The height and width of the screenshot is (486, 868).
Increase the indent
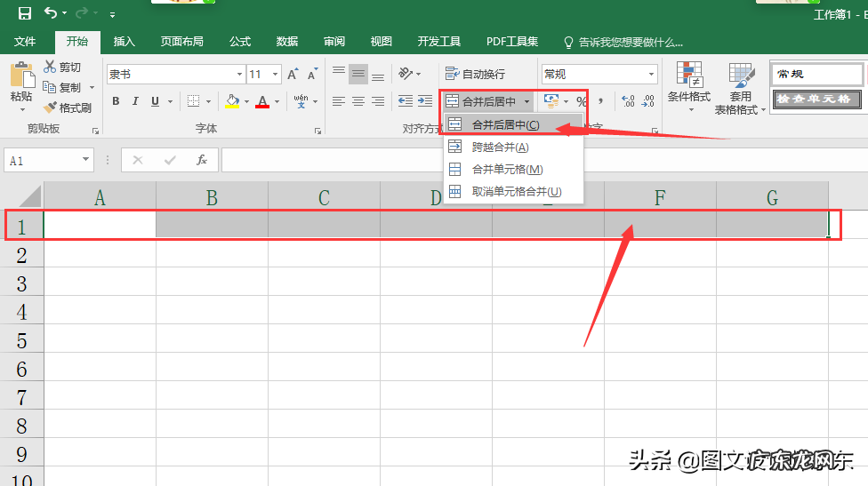425,101
